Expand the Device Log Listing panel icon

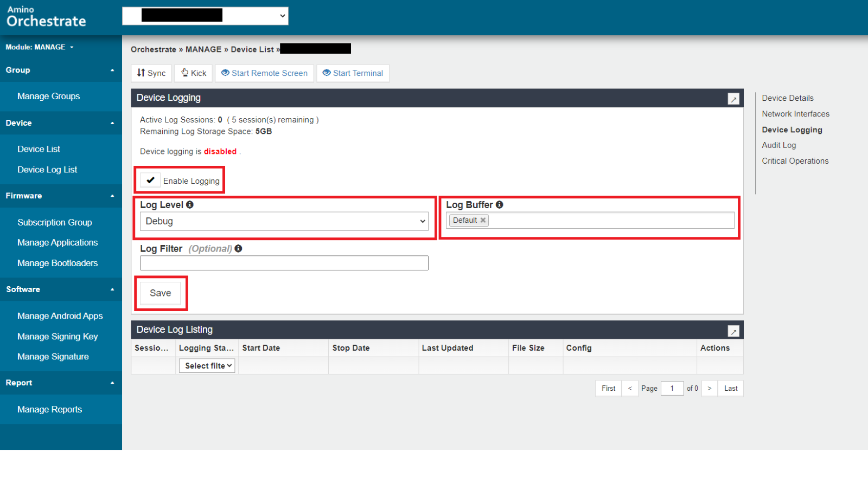coord(733,331)
